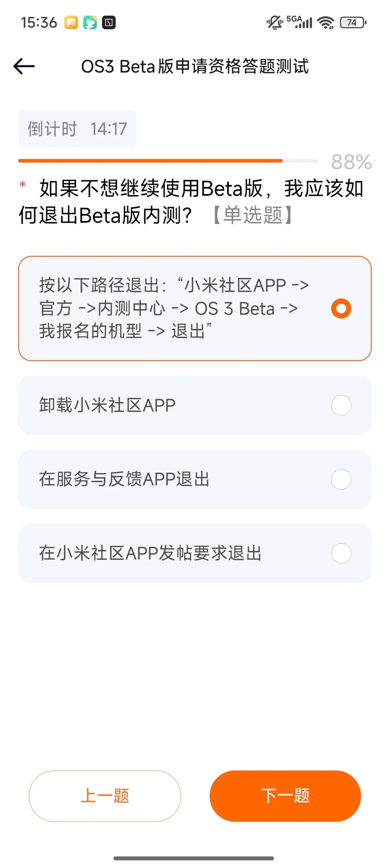Image resolution: width=390 pixels, height=868 pixels.
Task: Tap the 倒计时 countdown timer box
Action: 77,129
